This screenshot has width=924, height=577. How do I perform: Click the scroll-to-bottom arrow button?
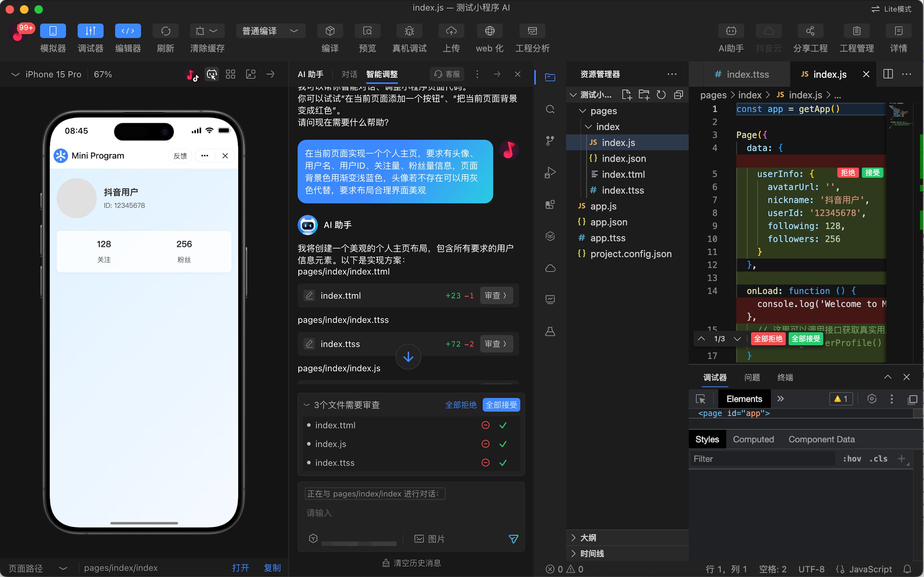click(x=408, y=357)
